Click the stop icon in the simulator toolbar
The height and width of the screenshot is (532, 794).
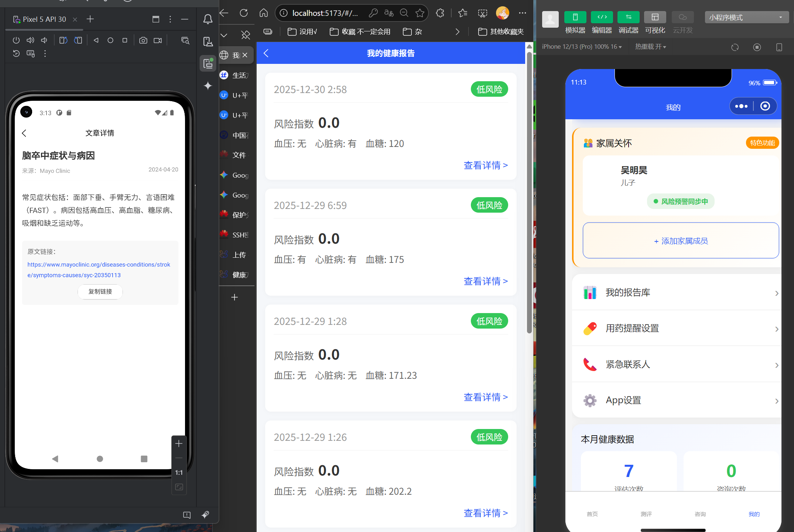[757, 47]
